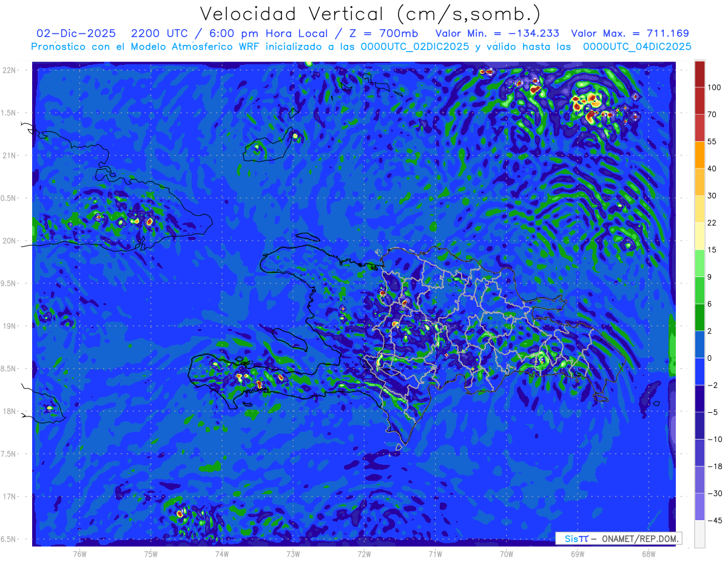Screen dimensions: 728x562
Task: Click the '20N' latitude label
Action: (10, 241)
